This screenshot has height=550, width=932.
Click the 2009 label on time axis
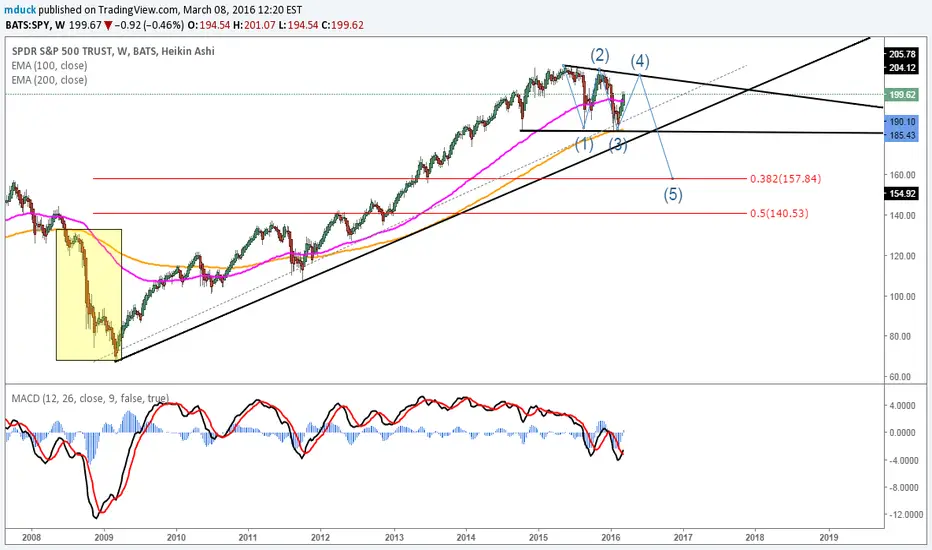pos(103,538)
